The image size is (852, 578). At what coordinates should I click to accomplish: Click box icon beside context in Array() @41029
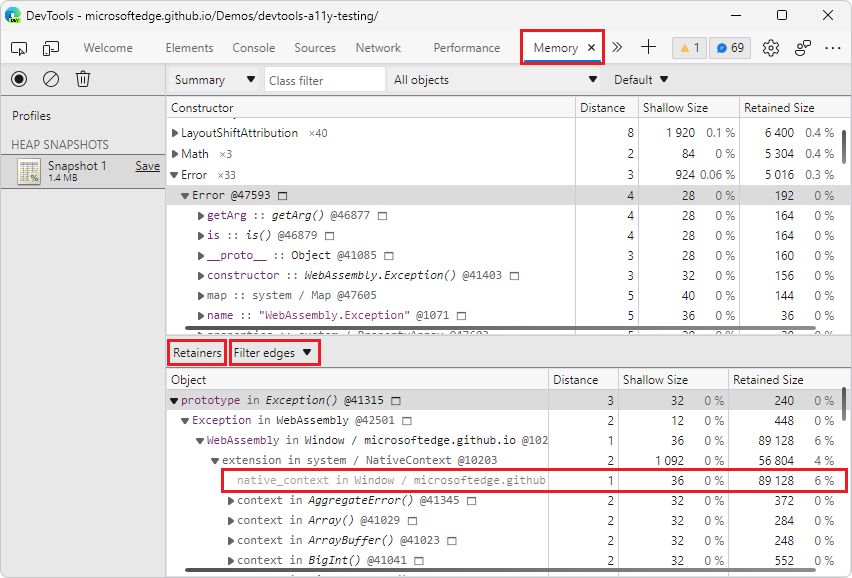click(412, 521)
